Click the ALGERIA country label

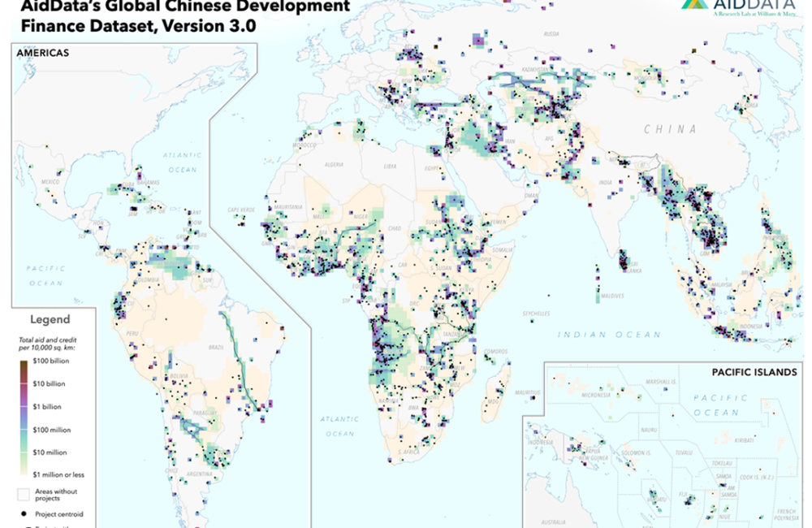pos(336,164)
